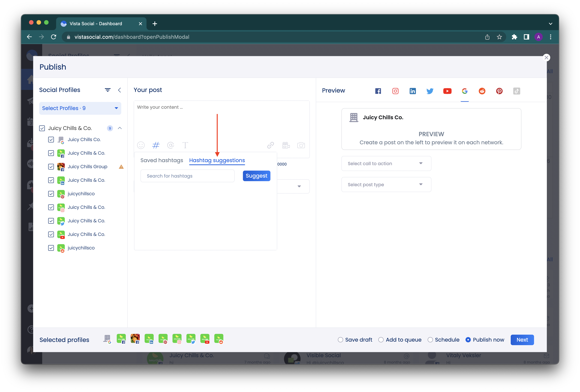580x392 pixels.
Task: Click the Chrome extensions puzzle icon
Action: pyautogui.click(x=514, y=37)
